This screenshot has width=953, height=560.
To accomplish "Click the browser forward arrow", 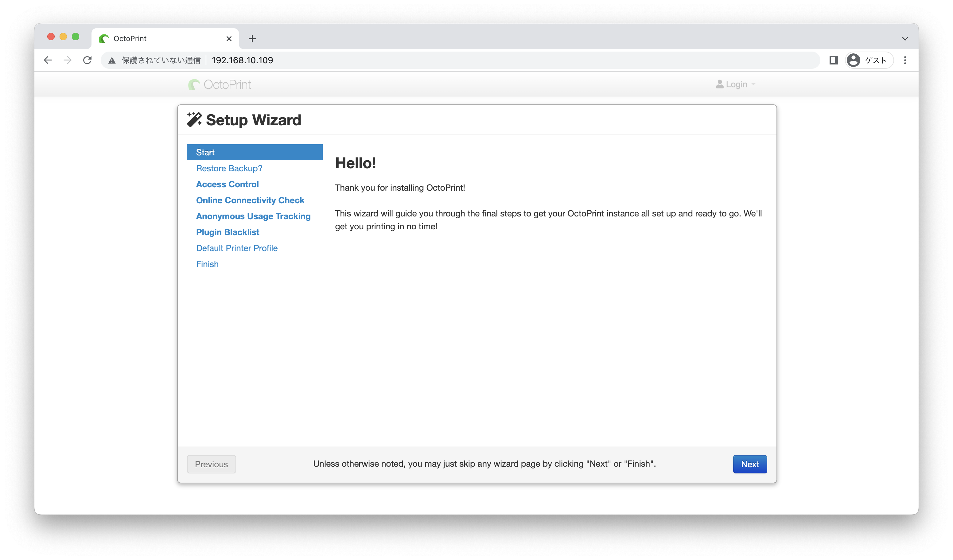I will coord(68,60).
